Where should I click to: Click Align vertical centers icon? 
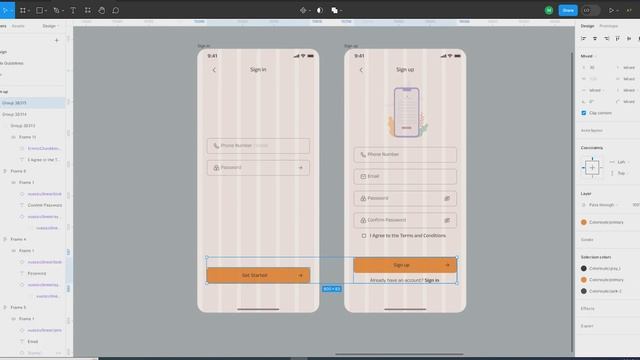point(629,38)
